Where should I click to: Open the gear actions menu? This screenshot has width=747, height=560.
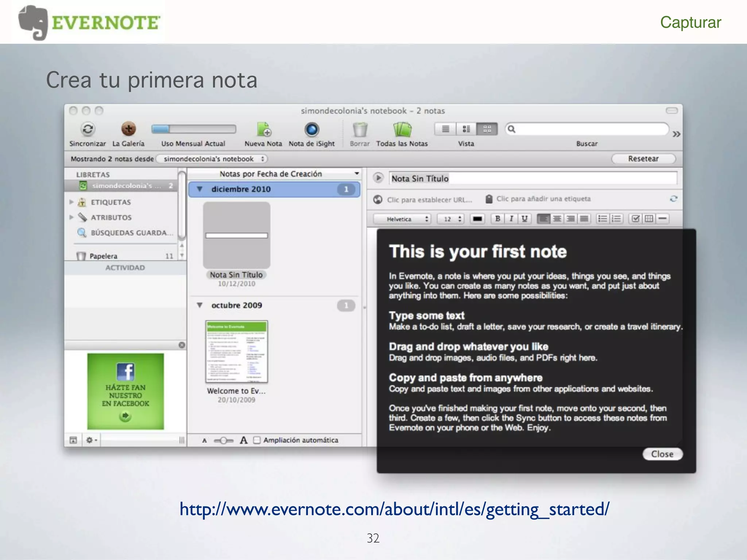pos(91,440)
